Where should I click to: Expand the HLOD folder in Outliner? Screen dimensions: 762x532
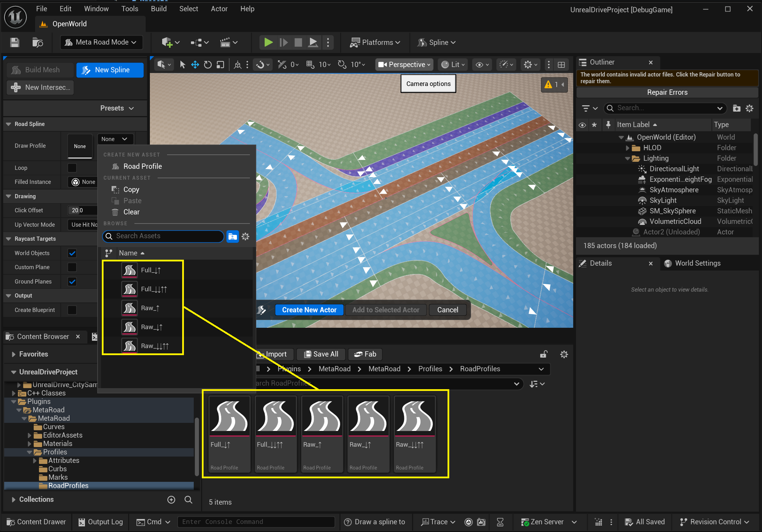coord(628,148)
